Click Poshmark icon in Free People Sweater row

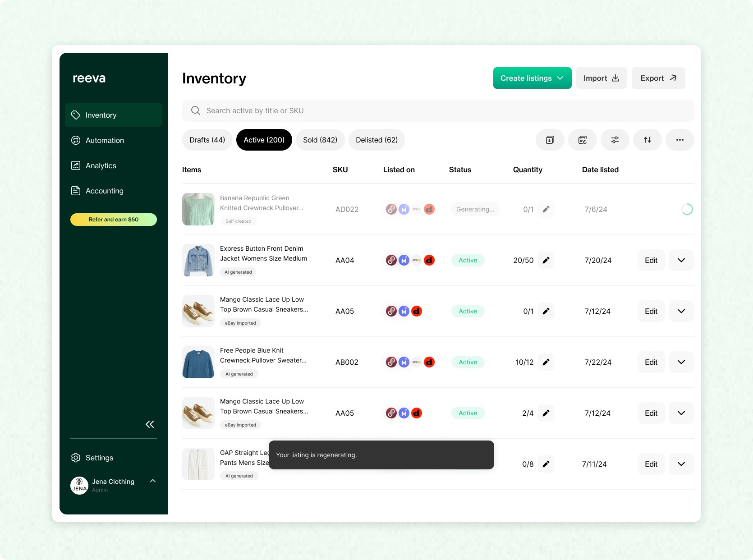click(391, 362)
